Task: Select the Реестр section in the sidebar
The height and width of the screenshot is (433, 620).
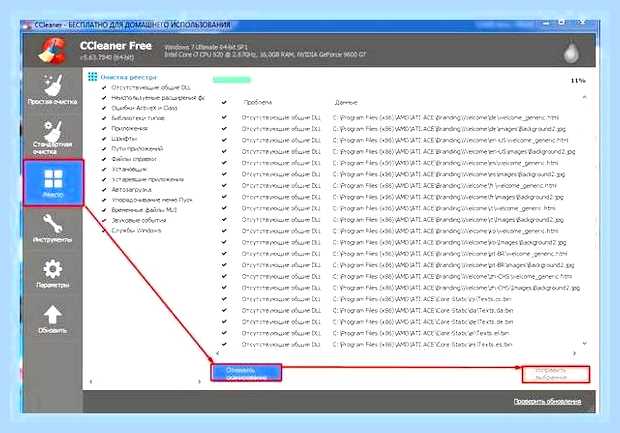Action: click(x=53, y=183)
